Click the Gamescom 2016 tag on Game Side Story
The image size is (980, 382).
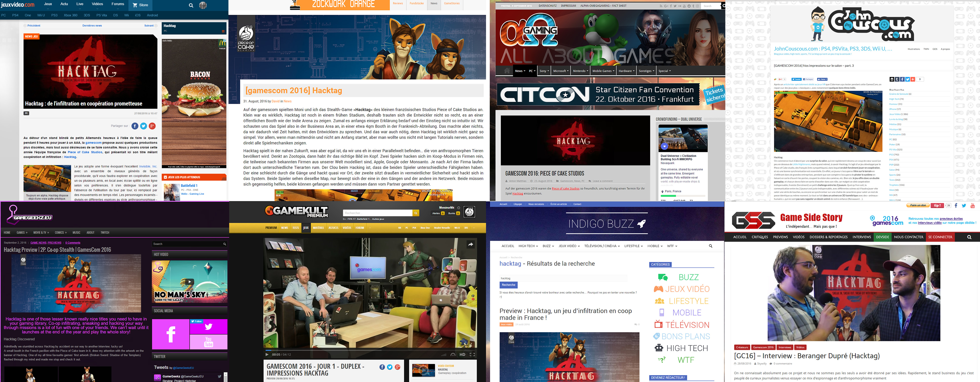click(763, 347)
